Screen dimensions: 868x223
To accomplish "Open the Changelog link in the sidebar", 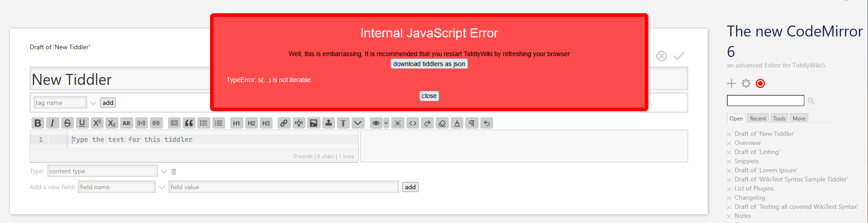I will [x=749, y=197].
